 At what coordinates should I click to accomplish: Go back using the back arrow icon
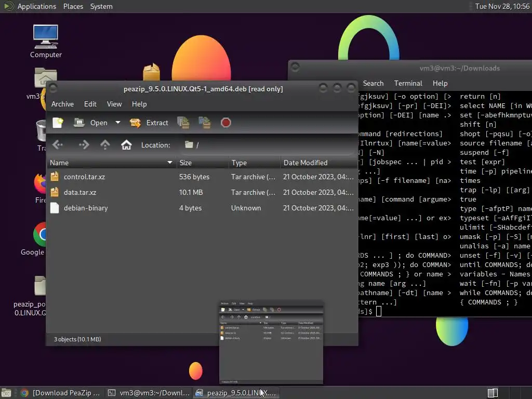click(58, 145)
